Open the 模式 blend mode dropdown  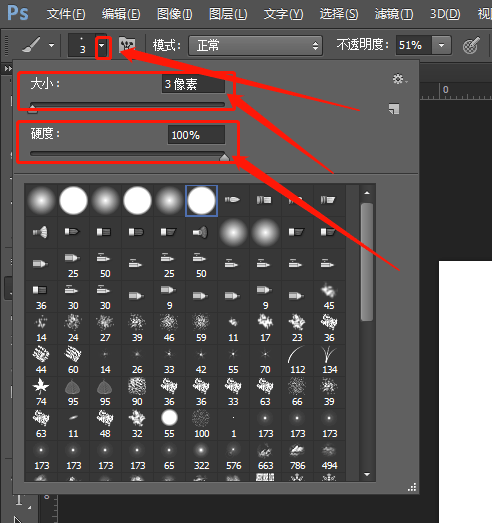click(255, 45)
